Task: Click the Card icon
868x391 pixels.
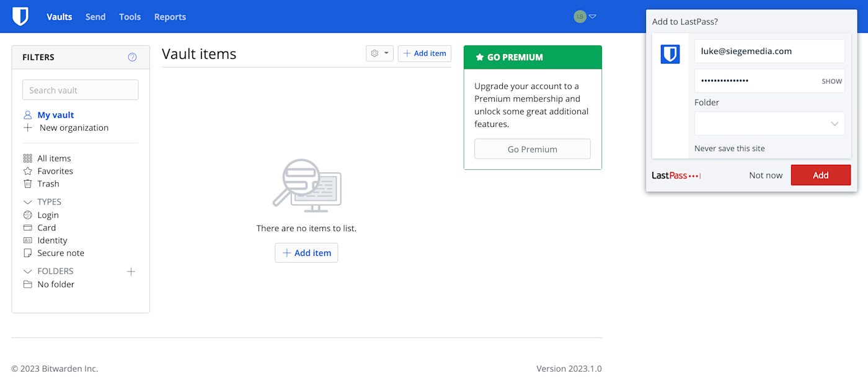Action: 27,227
